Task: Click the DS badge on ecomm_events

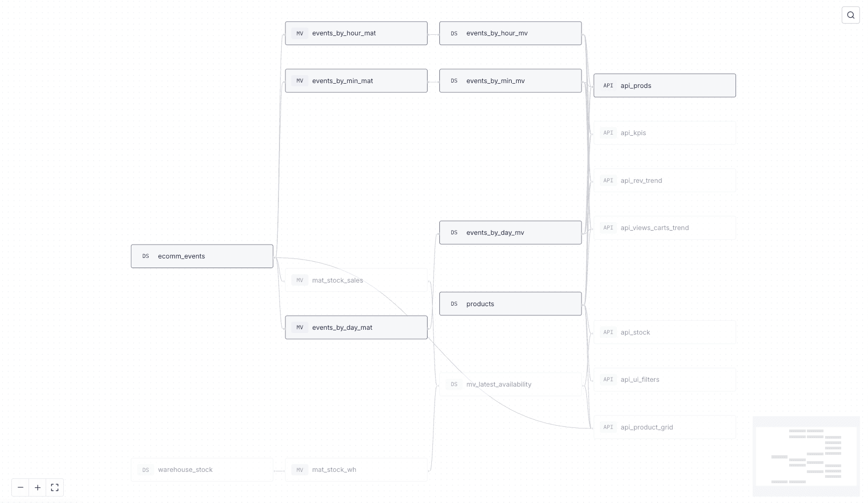Action: [145, 256]
